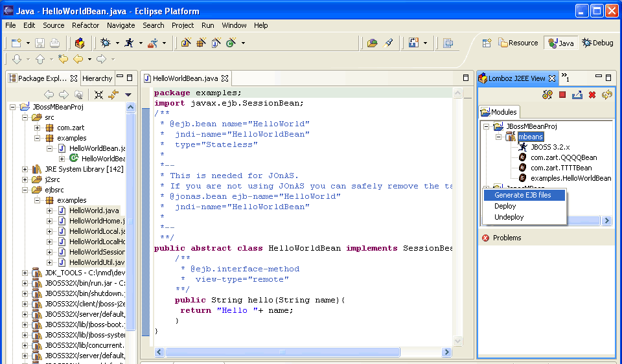Click Next Annotation down arrow icon

[x=17, y=59]
